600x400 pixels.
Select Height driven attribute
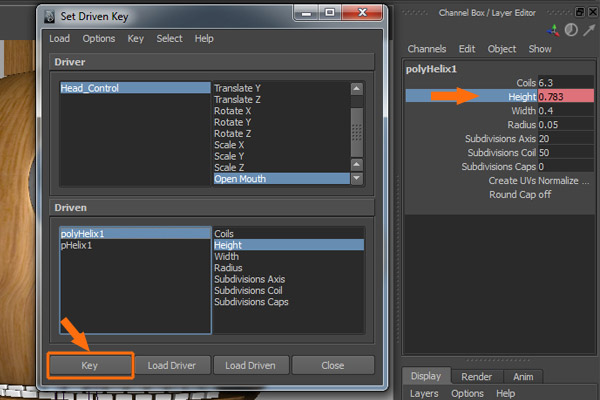tap(288, 245)
